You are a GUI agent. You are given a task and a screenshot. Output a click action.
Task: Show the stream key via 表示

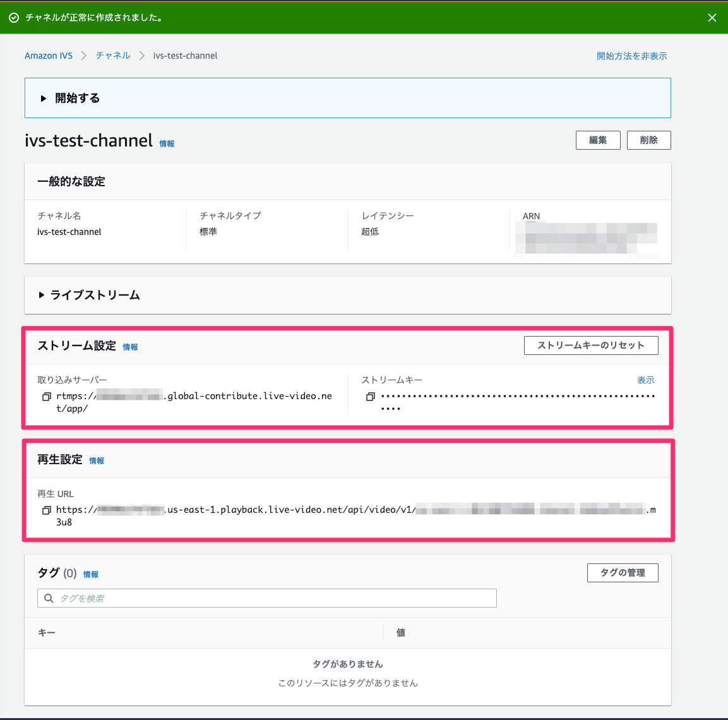[645, 380]
